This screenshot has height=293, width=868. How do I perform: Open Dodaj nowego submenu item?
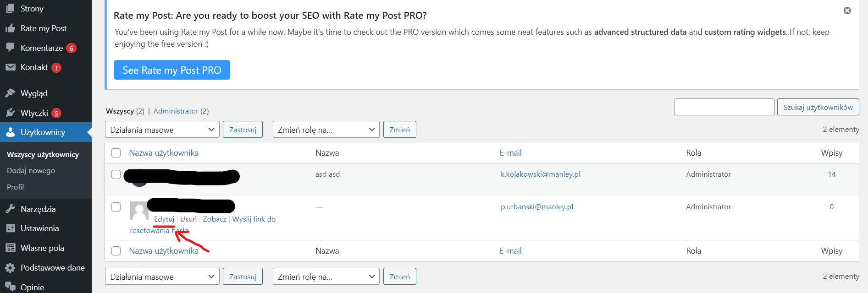pos(31,171)
